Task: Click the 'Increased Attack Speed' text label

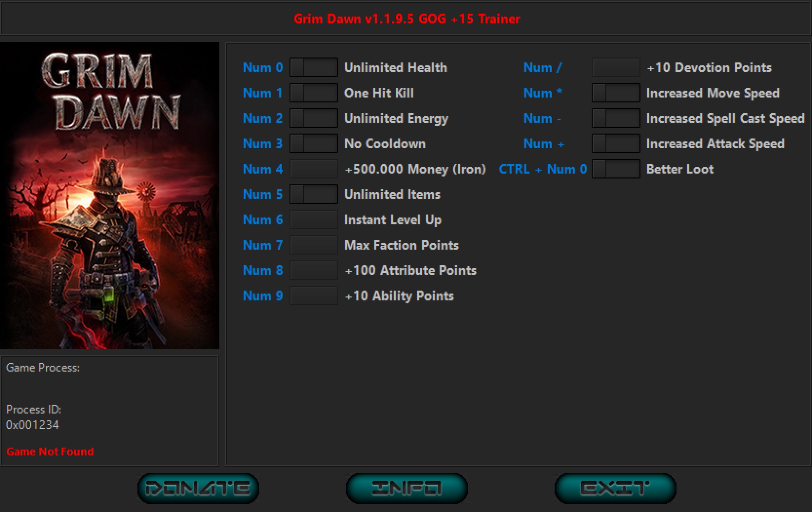Action: [715, 144]
